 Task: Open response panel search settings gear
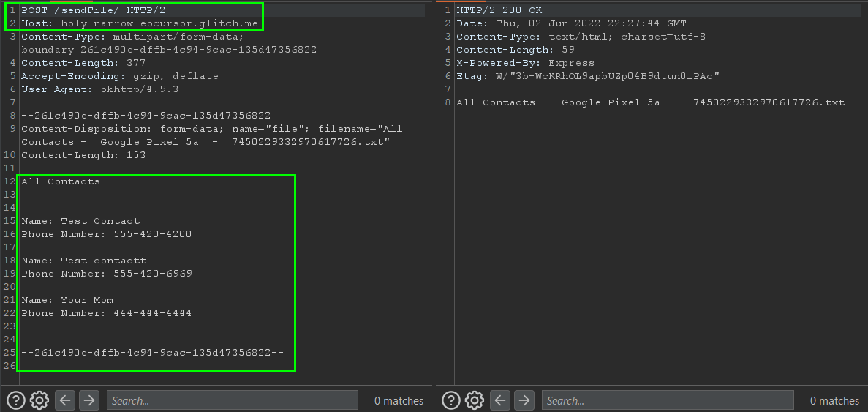pos(475,400)
